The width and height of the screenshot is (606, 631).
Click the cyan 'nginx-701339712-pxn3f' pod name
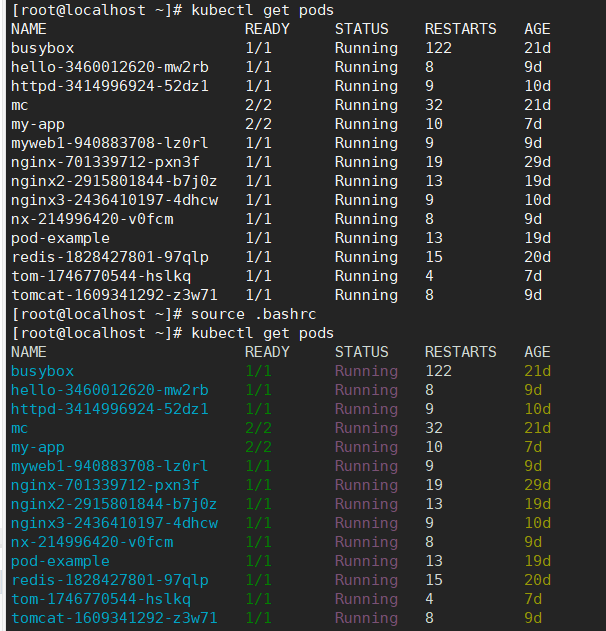(105, 485)
